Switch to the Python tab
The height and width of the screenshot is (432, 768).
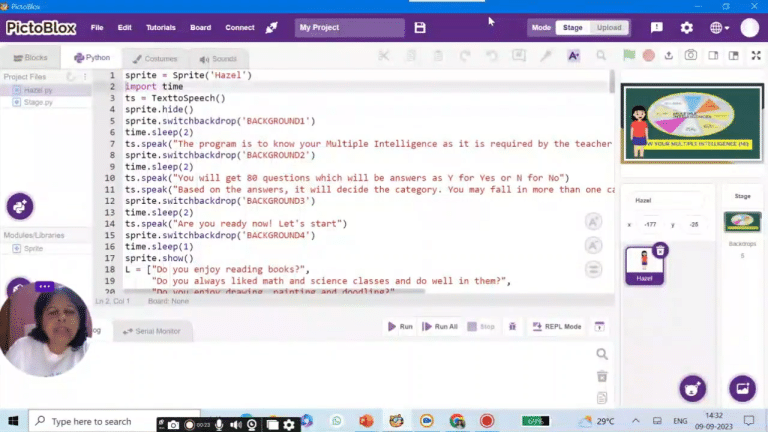tap(92, 58)
